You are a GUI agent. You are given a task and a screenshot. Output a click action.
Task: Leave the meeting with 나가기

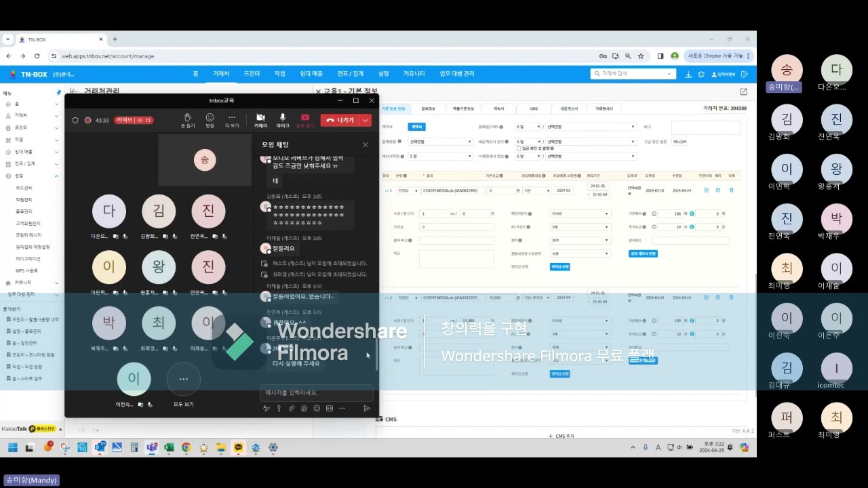click(340, 120)
